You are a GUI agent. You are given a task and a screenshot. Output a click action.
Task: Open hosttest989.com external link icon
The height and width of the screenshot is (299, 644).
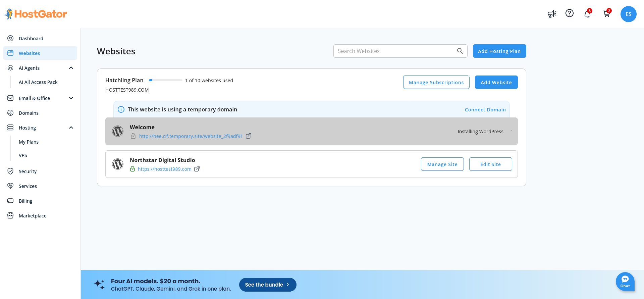tap(197, 169)
